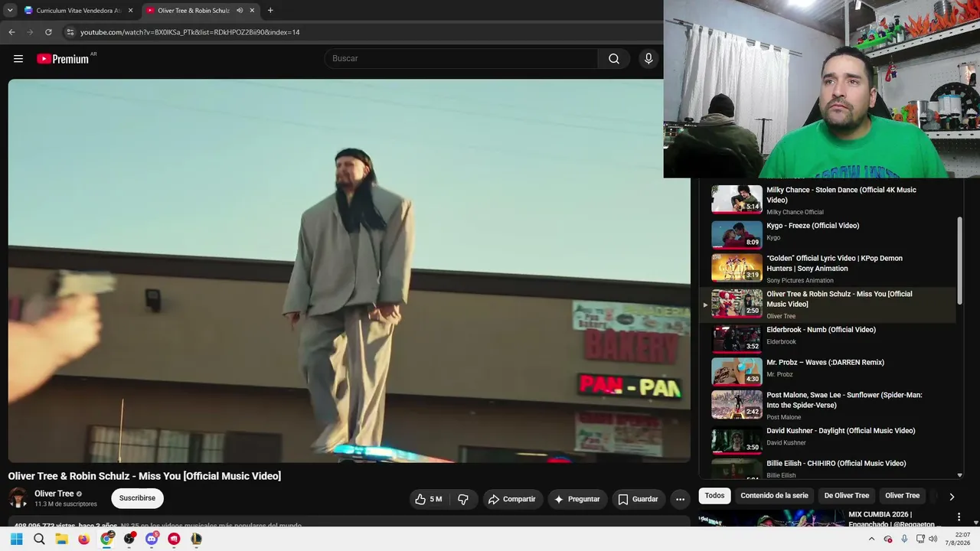
Task: View site information icon in address bar
Action: tap(70, 32)
